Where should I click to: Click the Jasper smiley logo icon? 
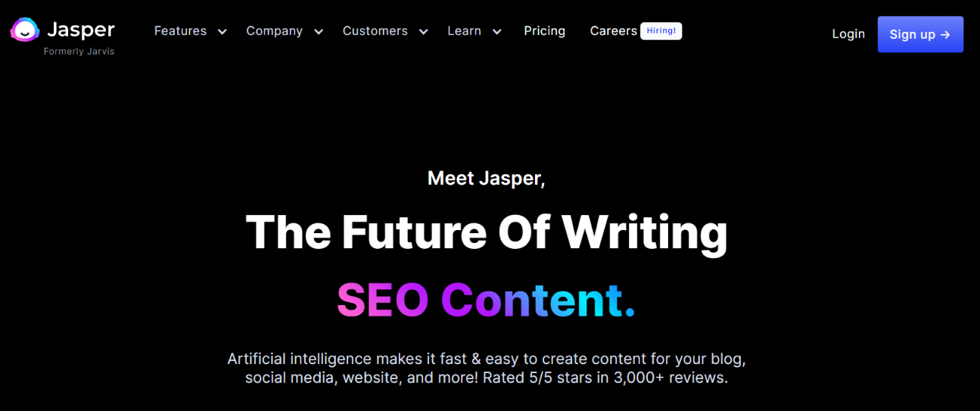25,30
